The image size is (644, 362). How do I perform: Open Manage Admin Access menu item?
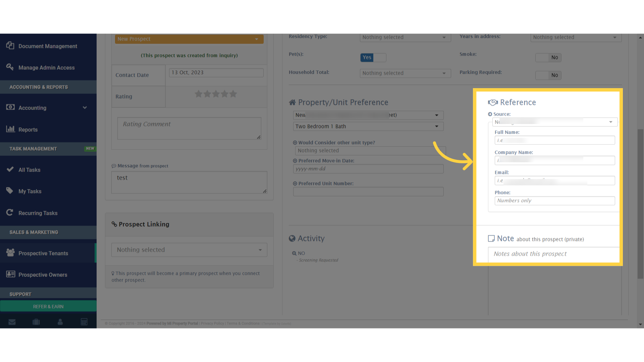click(48, 67)
